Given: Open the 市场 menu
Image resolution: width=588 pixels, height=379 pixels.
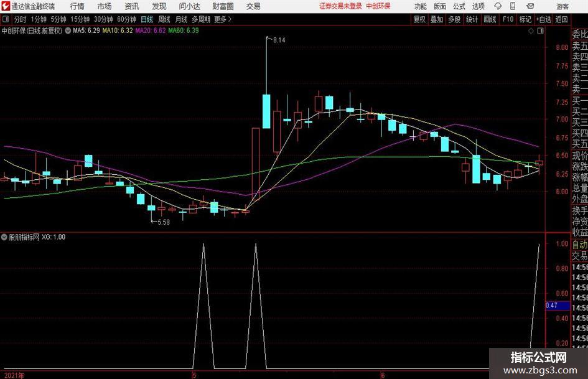Looking at the screenshot, I should (105, 6).
